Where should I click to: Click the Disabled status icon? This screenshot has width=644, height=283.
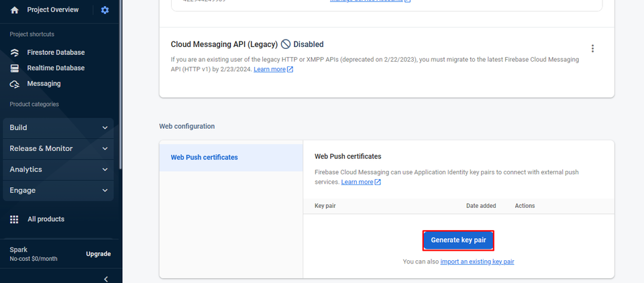286,44
